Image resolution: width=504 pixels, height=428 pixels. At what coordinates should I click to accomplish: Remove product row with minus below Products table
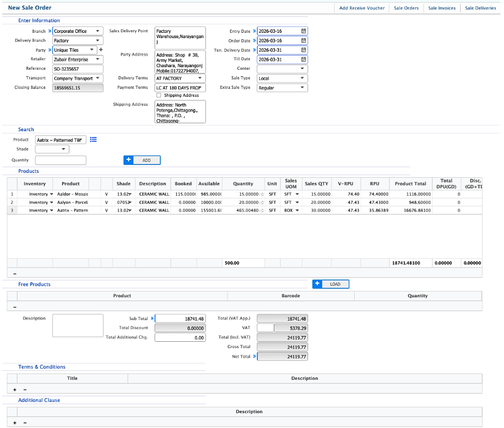(15, 274)
